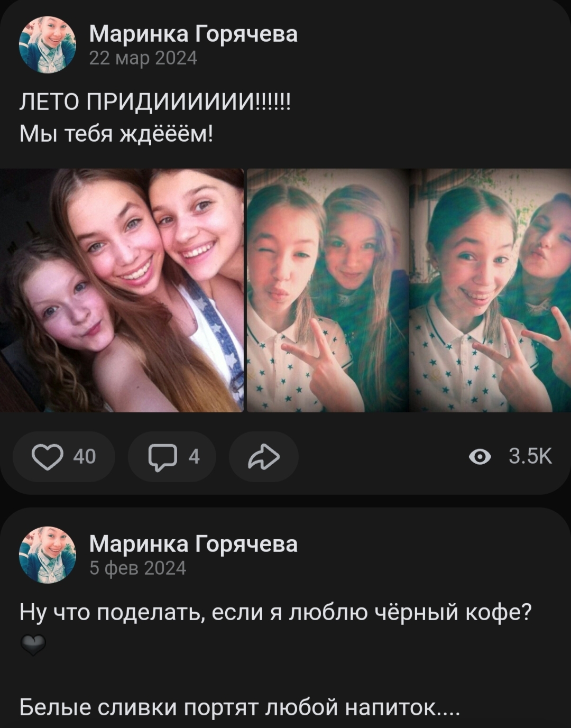Open comments on the summer post
The height and width of the screenshot is (728, 571).
[x=172, y=457]
